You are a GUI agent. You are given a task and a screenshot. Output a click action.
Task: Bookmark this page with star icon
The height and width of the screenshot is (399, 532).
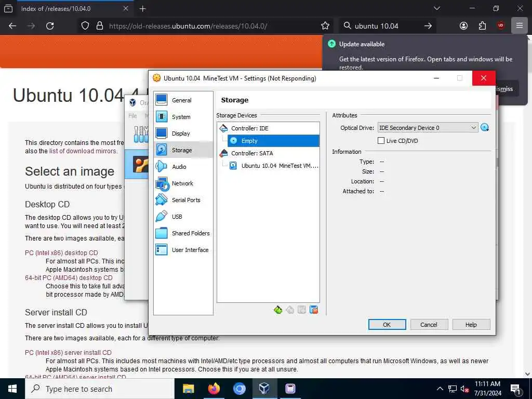(x=325, y=26)
